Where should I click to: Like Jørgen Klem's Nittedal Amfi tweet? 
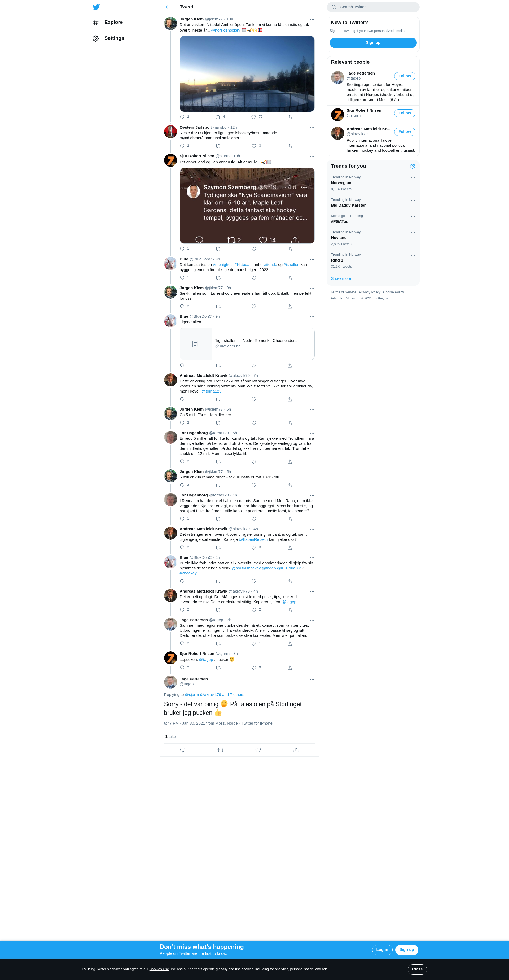(253, 117)
